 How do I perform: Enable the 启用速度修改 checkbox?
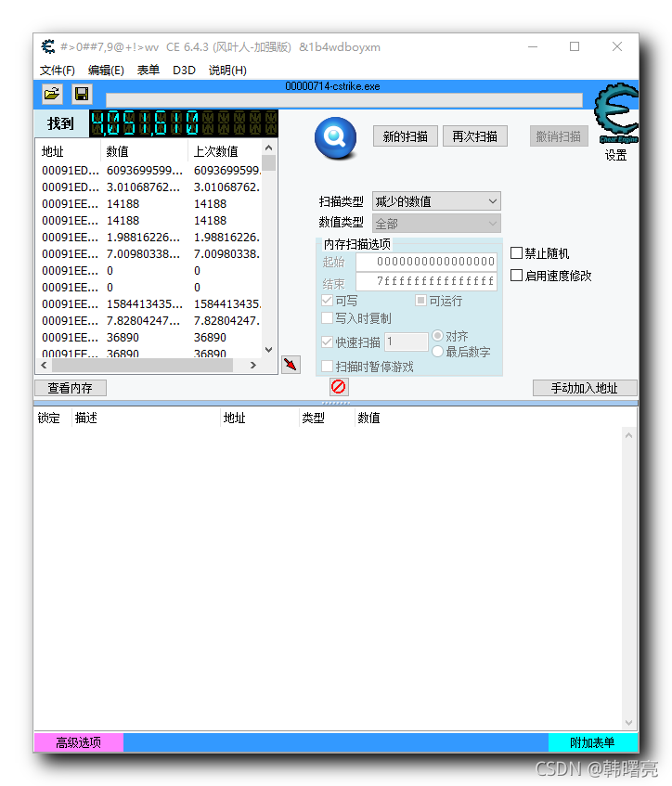516,276
